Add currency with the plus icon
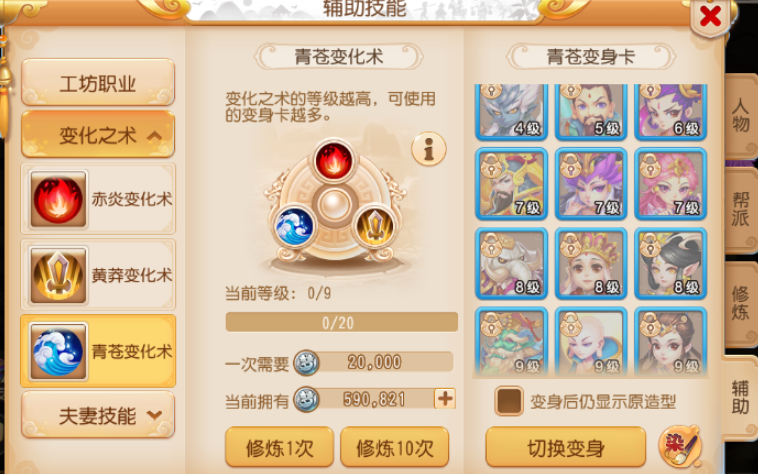This screenshot has width=758, height=474. pos(445,399)
